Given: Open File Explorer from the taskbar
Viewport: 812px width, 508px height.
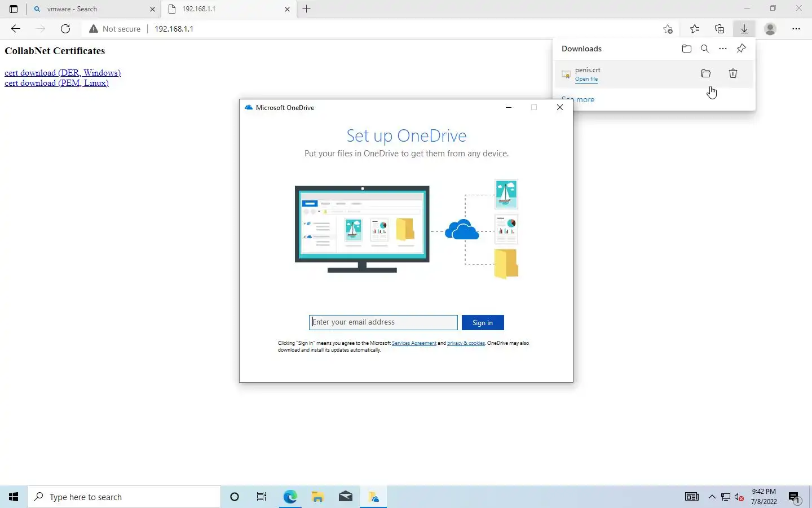Looking at the screenshot, I should coord(318,497).
